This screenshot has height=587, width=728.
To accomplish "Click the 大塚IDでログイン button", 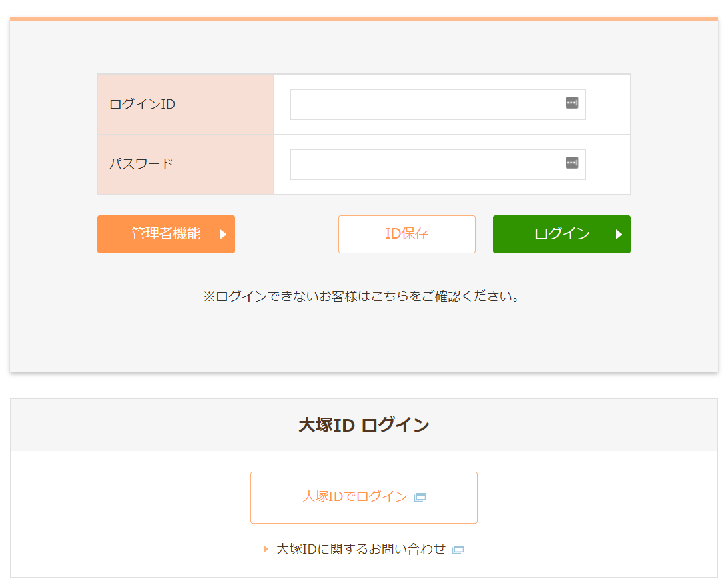I will pyautogui.click(x=364, y=498).
